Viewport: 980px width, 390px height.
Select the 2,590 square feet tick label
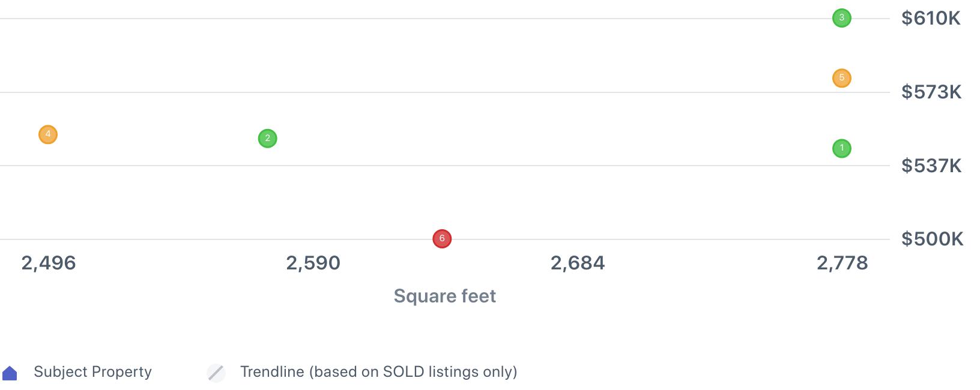[313, 263]
